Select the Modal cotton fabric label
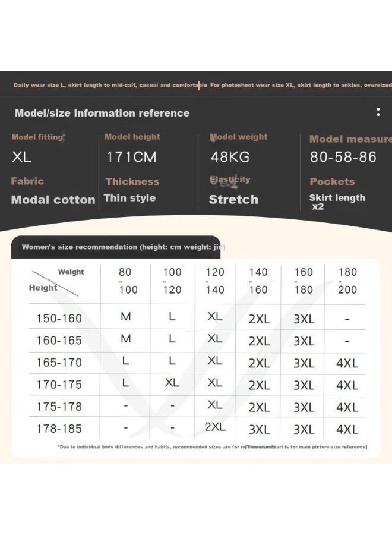Viewport: 392px width, 535px height. [53, 200]
